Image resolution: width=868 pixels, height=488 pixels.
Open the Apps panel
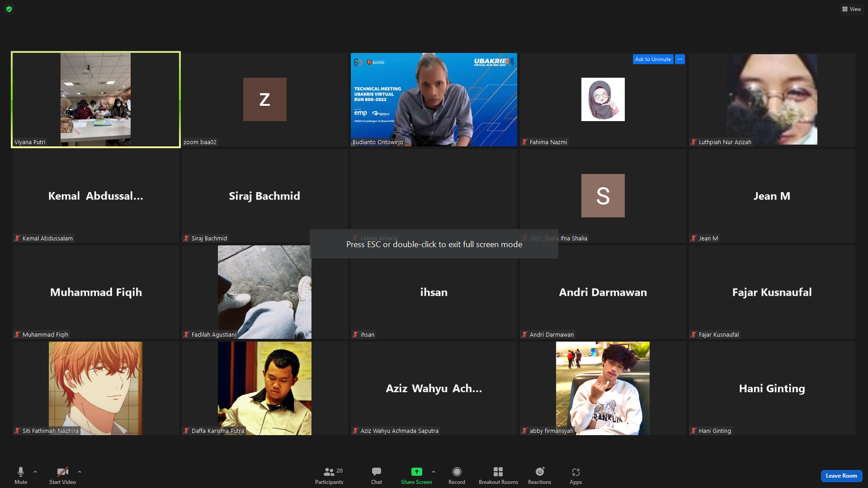[576, 476]
